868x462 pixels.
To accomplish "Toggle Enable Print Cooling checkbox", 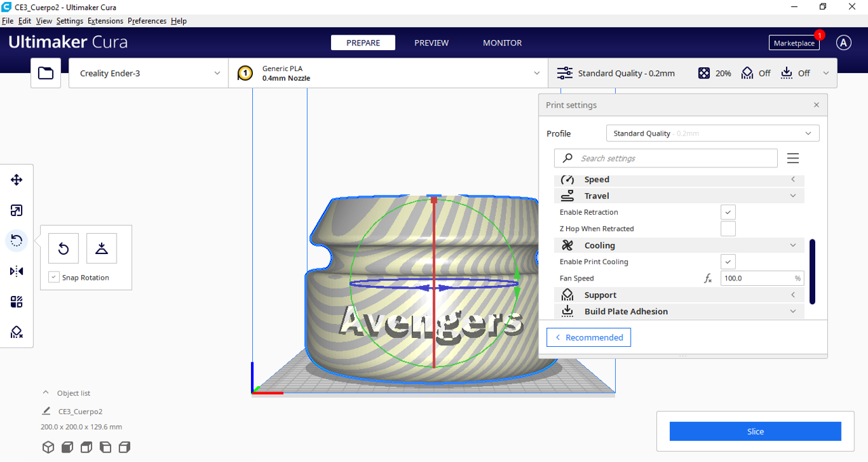I will pyautogui.click(x=728, y=261).
